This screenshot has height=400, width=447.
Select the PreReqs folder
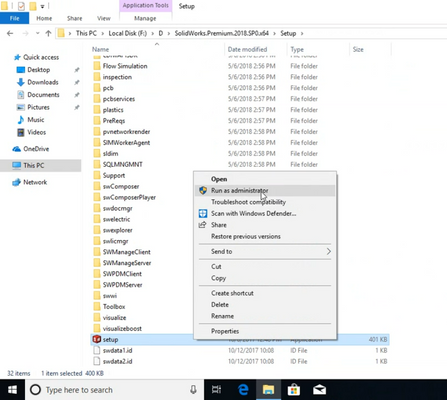pyautogui.click(x=114, y=121)
